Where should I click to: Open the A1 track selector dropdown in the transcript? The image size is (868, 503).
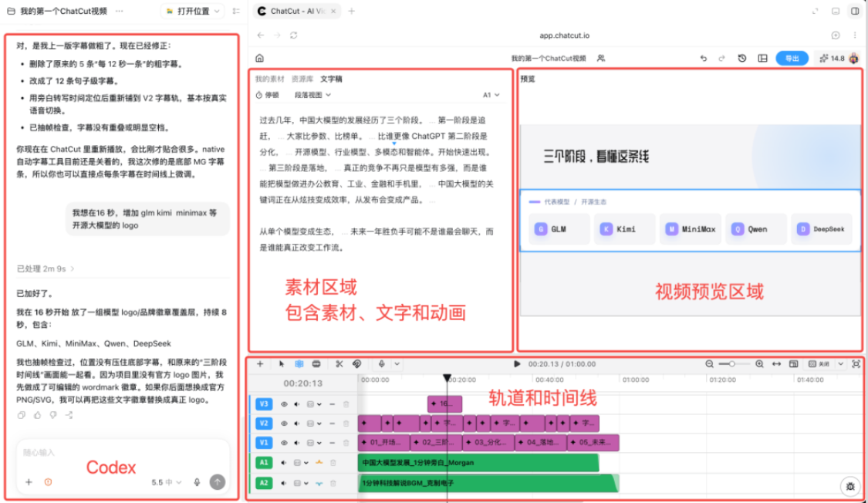(x=491, y=95)
